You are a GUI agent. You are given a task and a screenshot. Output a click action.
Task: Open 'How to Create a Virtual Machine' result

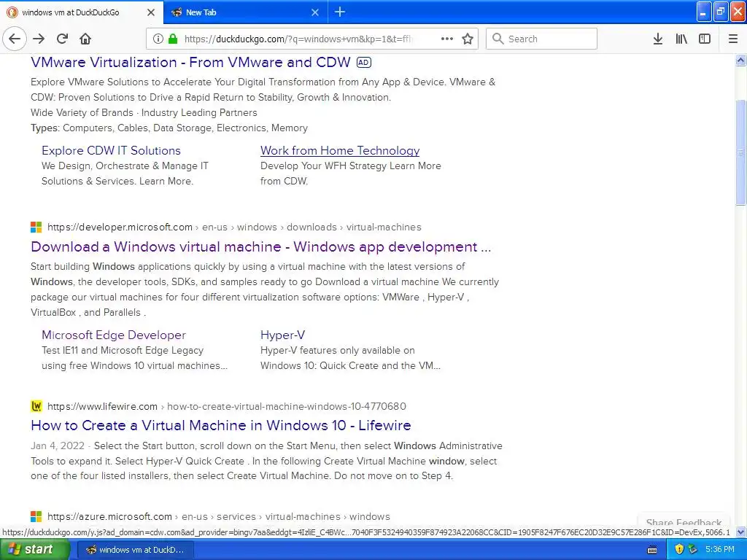pyautogui.click(x=220, y=425)
